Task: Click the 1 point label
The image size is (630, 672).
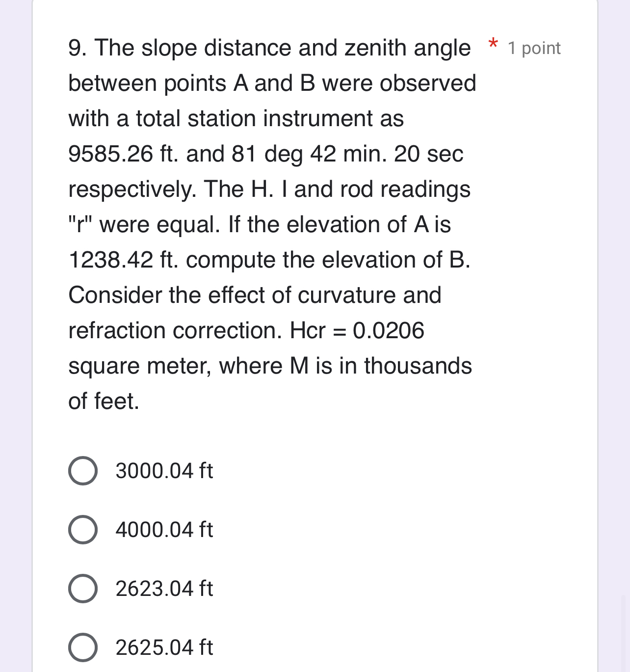Action: coord(535,48)
